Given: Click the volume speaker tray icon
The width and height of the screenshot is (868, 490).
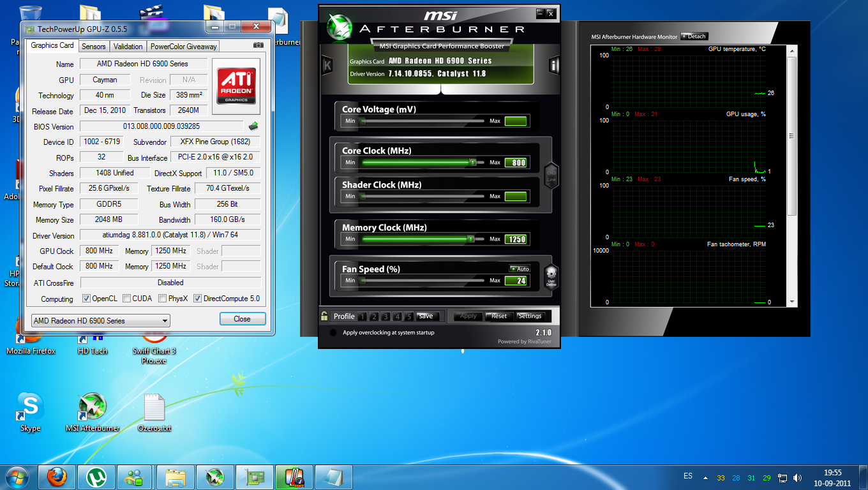Looking at the screenshot, I should click(x=798, y=478).
